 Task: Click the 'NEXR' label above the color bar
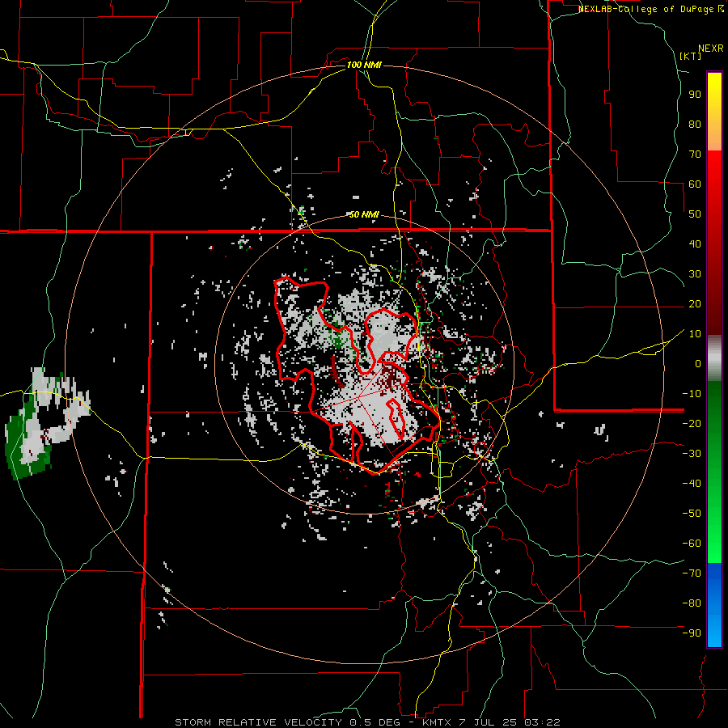coord(711,49)
